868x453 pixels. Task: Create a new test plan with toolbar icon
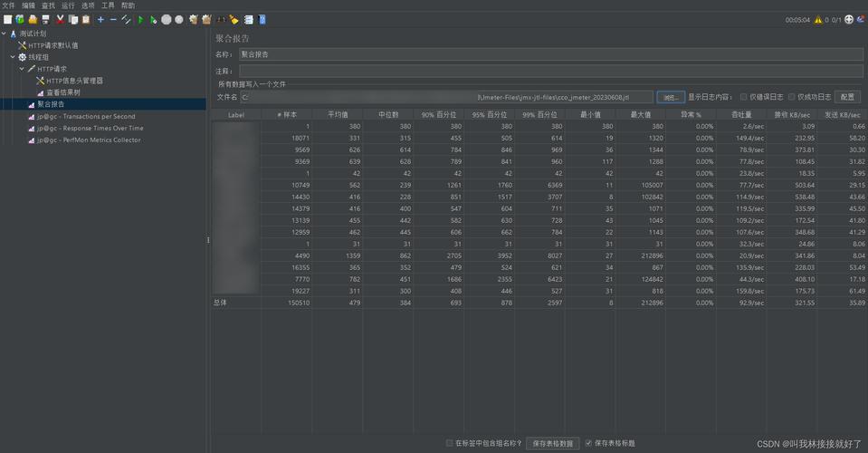pos(8,19)
